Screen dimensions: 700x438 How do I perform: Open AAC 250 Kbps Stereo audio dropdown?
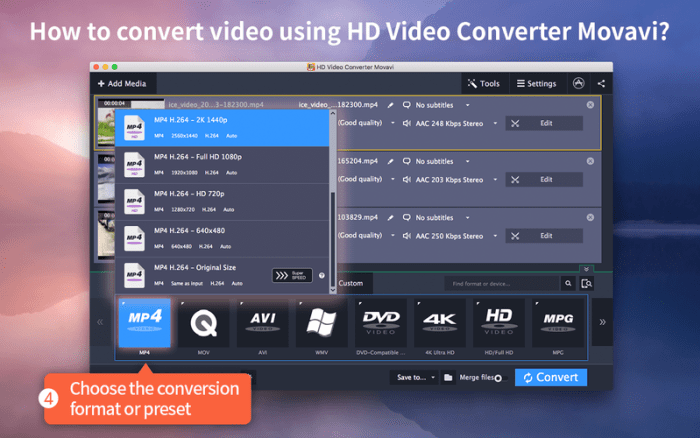495,236
